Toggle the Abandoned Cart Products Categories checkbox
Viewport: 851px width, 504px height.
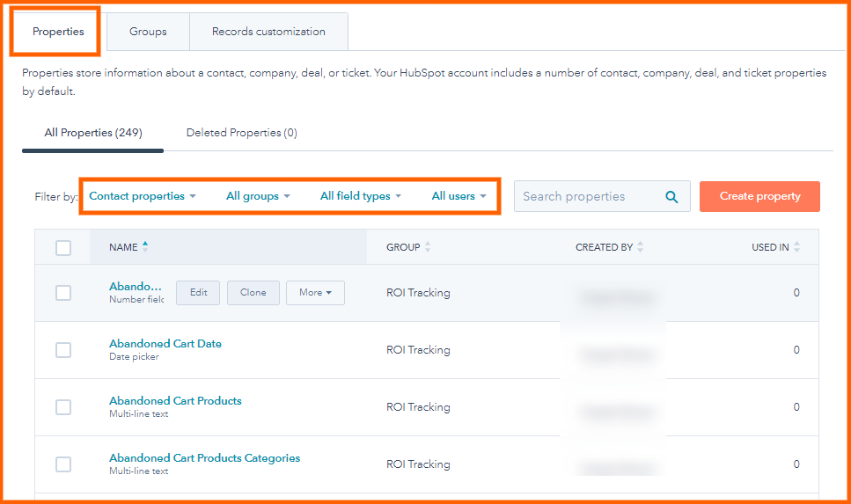tap(63, 464)
